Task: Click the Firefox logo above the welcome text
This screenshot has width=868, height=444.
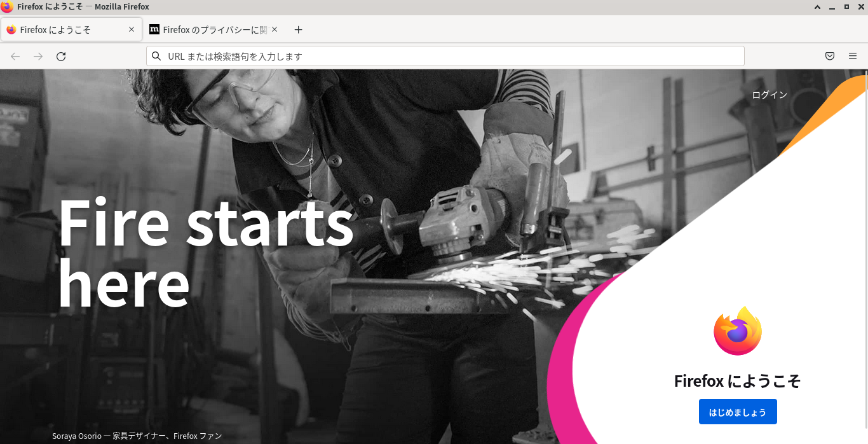Action: pos(738,331)
